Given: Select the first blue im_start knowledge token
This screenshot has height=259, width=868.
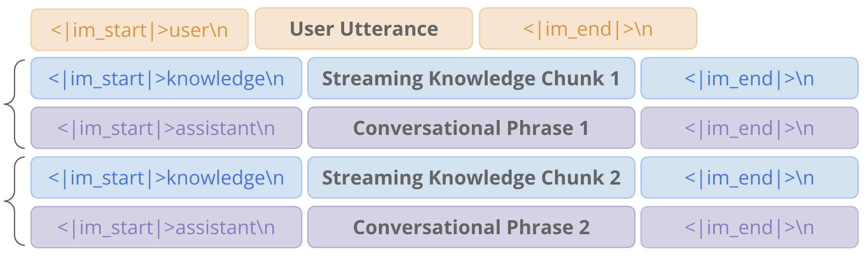Looking at the screenshot, I should pos(166,78).
